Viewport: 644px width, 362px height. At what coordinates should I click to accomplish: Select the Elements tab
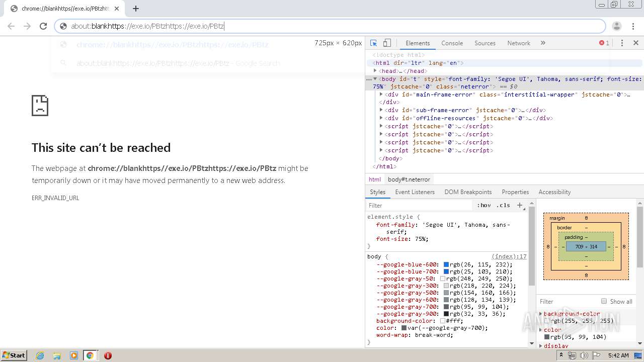(418, 43)
